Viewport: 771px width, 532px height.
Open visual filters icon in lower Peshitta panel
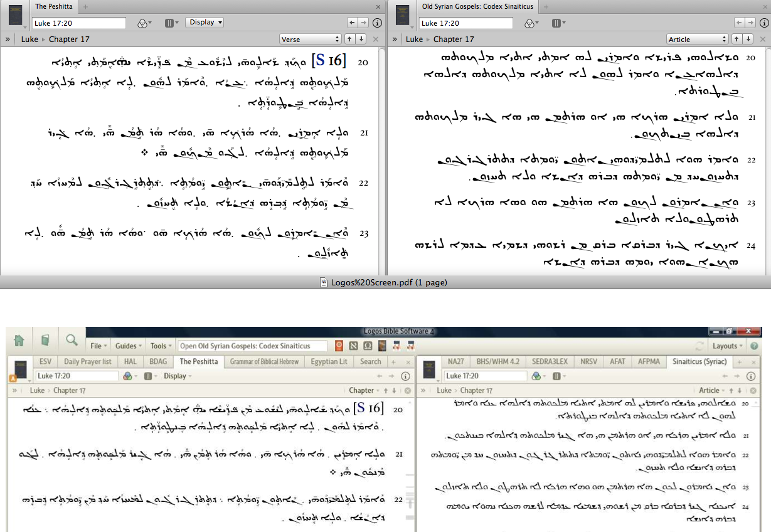click(x=129, y=376)
